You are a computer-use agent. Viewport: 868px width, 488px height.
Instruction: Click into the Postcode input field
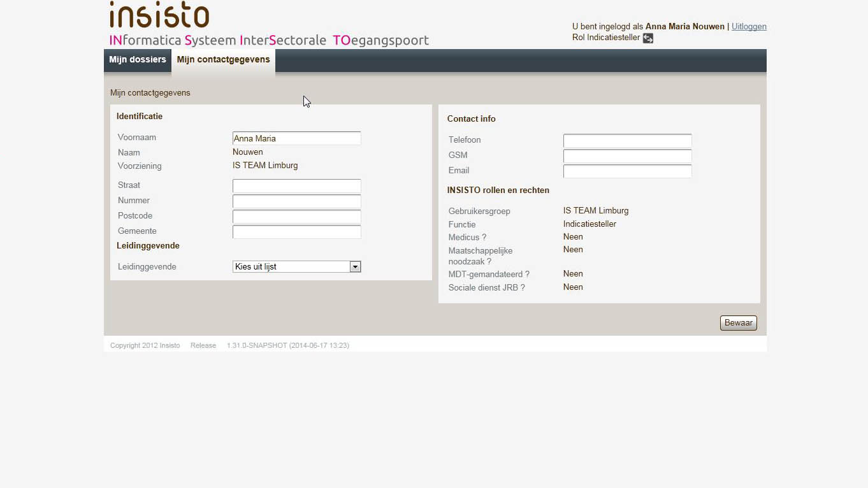(297, 217)
